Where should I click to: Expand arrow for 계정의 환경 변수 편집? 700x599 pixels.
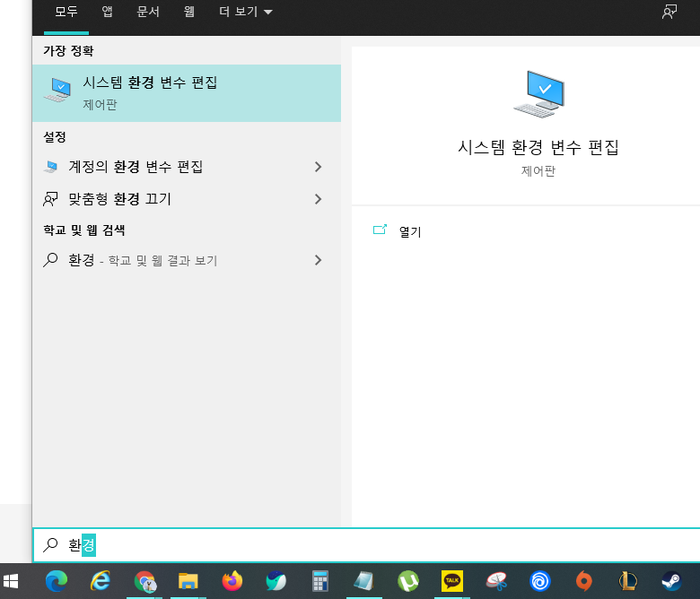pos(318,167)
